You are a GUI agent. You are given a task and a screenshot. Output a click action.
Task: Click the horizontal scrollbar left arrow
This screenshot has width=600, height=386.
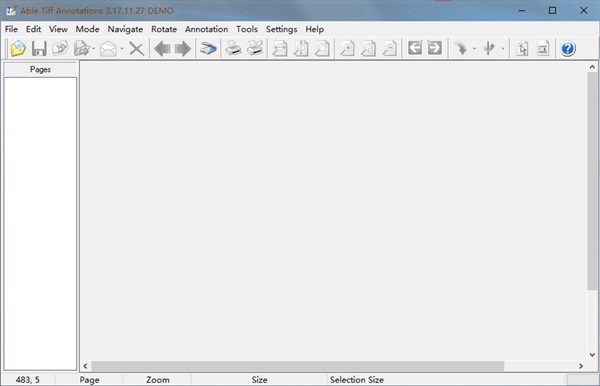85,366
